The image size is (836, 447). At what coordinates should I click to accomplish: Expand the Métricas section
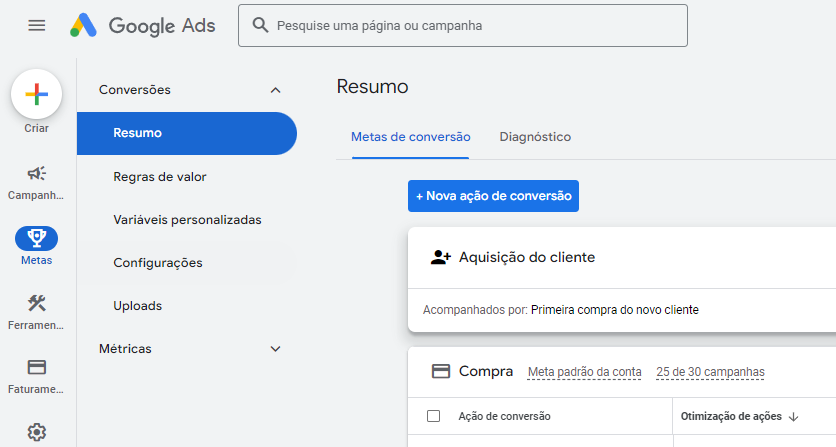pos(275,349)
